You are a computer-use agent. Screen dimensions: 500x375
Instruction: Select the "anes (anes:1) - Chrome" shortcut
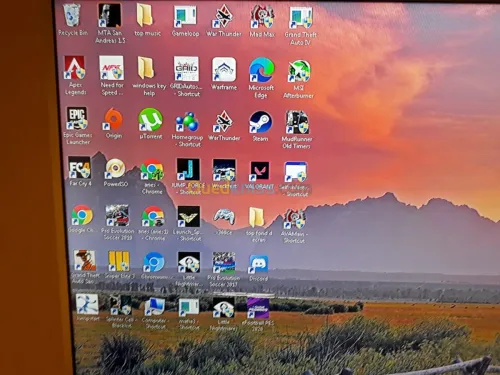pyautogui.click(x=153, y=217)
